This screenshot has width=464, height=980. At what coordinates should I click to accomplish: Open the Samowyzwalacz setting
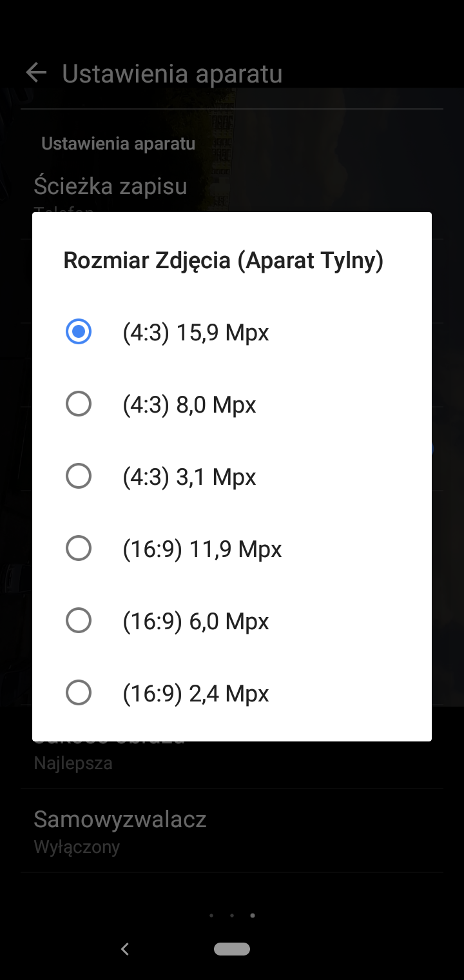[232, 830]
